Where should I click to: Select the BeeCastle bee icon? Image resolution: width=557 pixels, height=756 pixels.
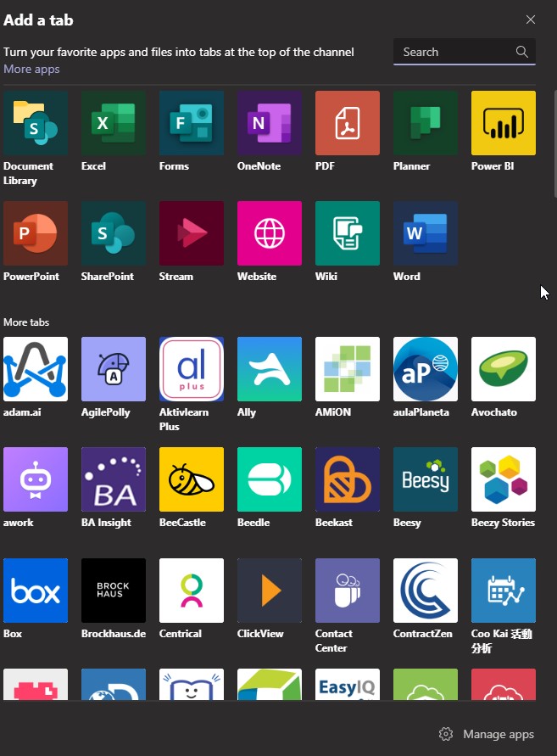point(192,479)
